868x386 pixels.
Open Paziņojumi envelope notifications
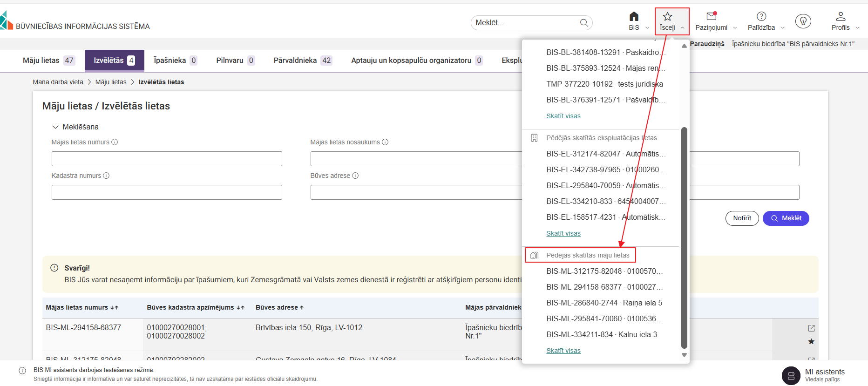711,17
